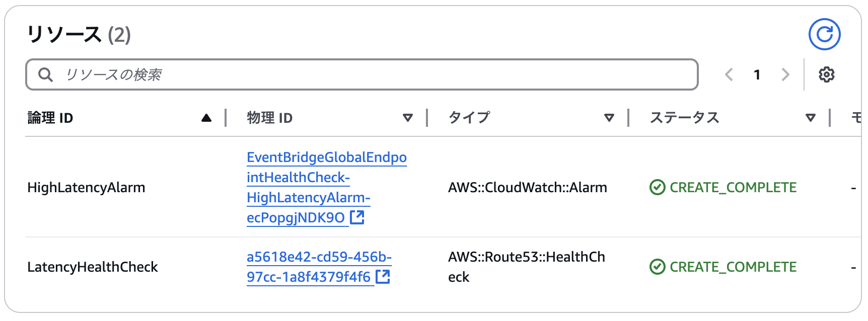Click the 論理 ID column header
868x321 pixels.
pyautogui.click(x=50, y=118)
